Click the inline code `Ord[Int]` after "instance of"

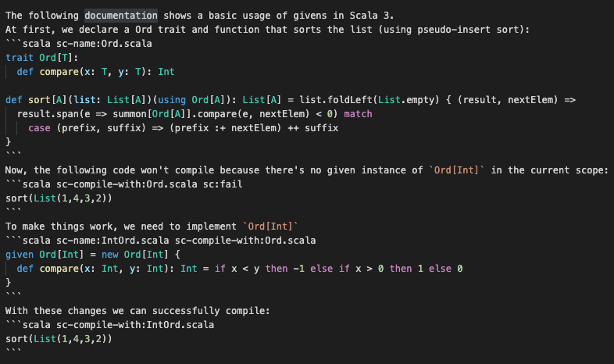(456, 170)
